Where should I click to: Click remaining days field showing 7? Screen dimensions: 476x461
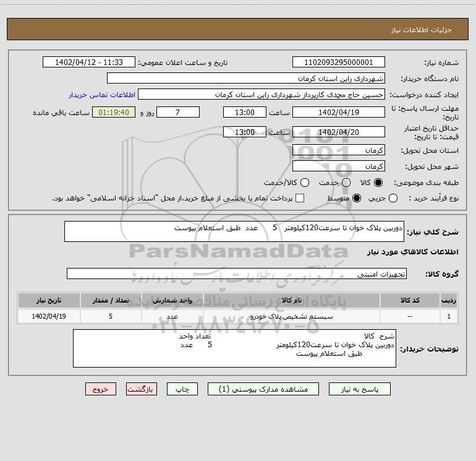pyautogui.click(x=178, y=112)
